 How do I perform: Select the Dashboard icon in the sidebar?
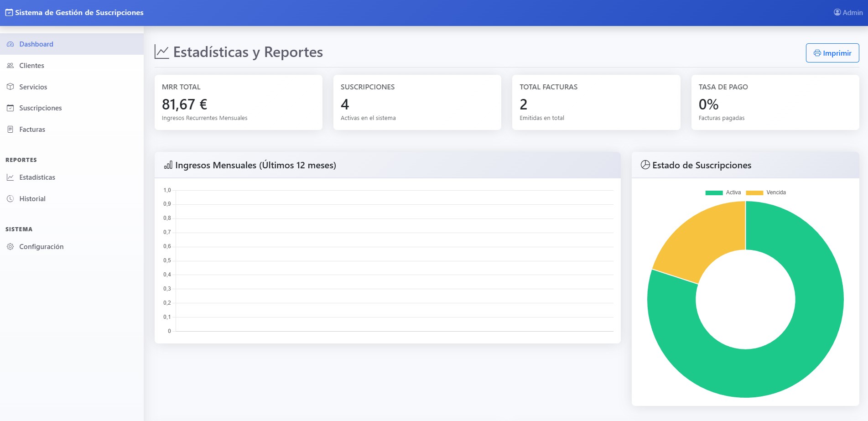(10, 44)
